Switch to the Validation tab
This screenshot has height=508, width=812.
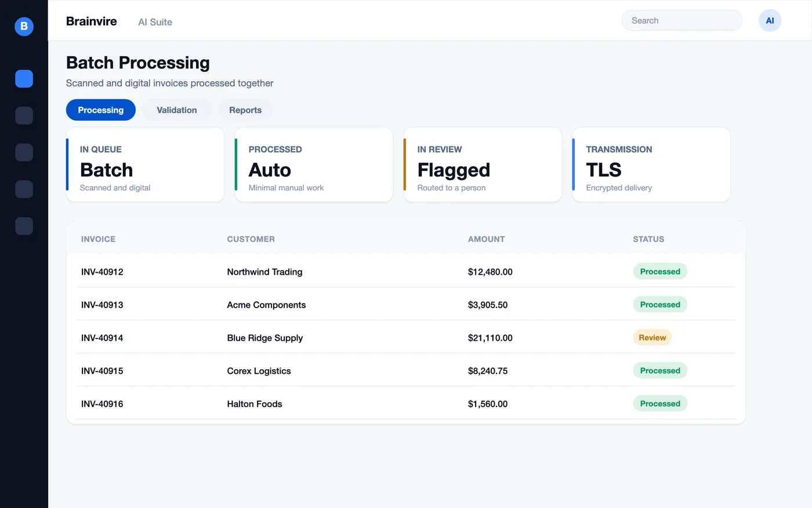tap(177, 110)
